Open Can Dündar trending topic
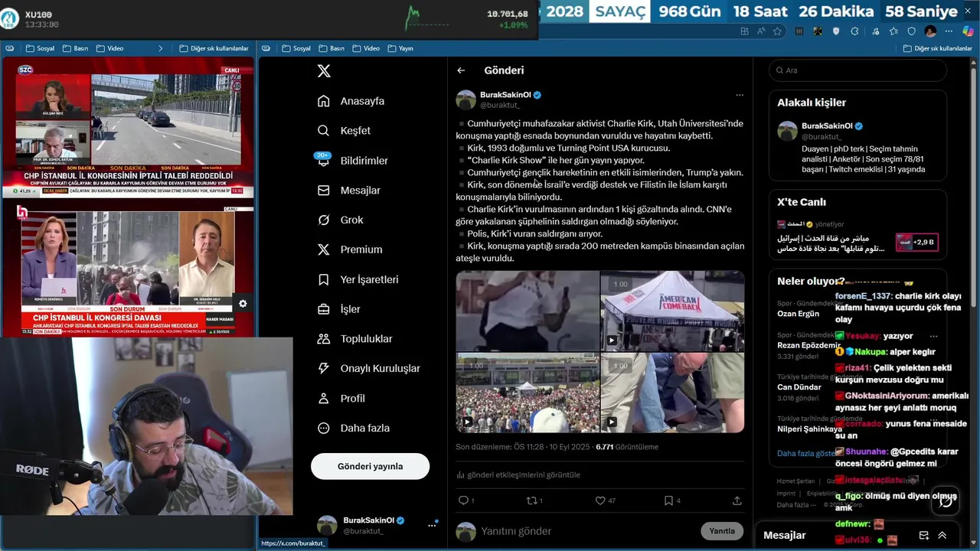The height and width of the screenshot is (551, 980). point(799,387)
